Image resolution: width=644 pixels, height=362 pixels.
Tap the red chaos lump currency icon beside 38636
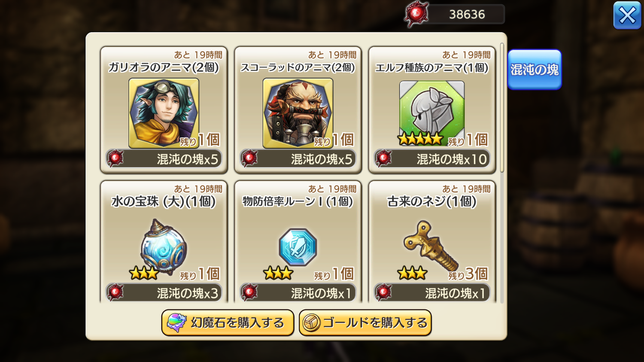pyautogui.click(x=416, y=14)
